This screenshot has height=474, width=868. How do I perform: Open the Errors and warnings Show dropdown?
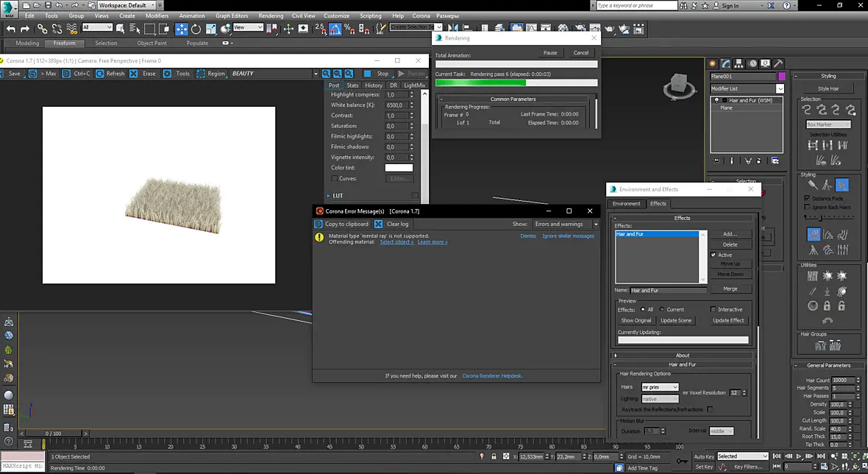(x=566, y=224)
